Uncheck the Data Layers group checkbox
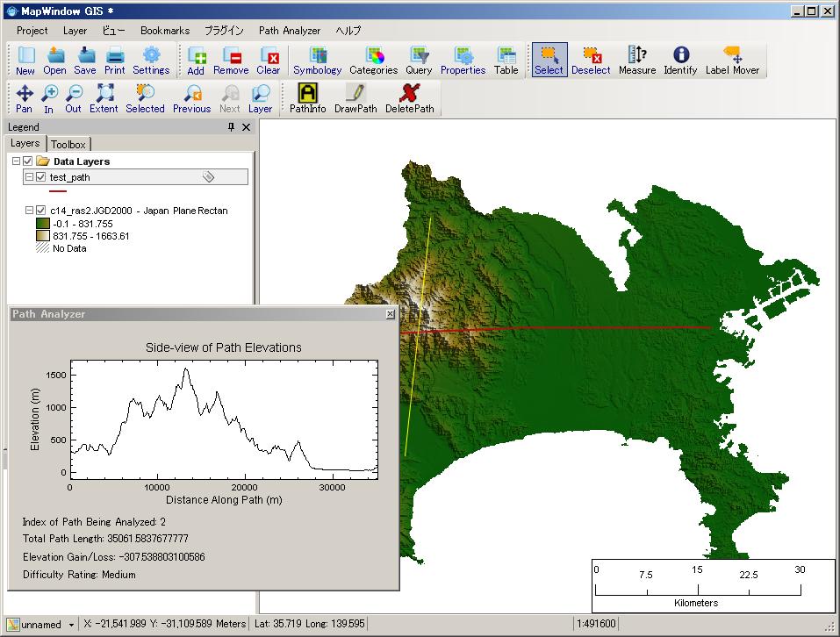Image resolution: width=840 pixels, height=637 pixels. 28,161
